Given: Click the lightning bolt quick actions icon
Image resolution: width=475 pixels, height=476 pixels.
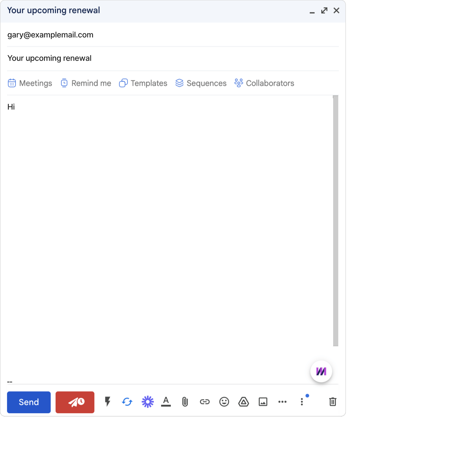Looking at the screenshot, I should coord(107,401).
